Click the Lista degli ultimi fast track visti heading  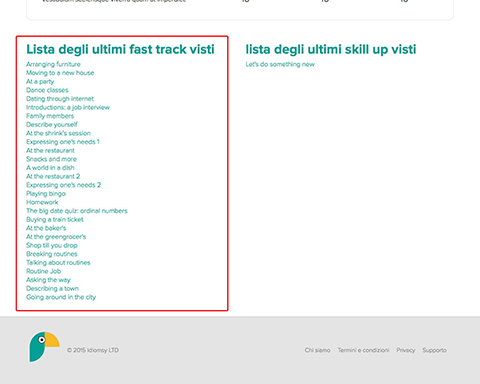(120, 50)
